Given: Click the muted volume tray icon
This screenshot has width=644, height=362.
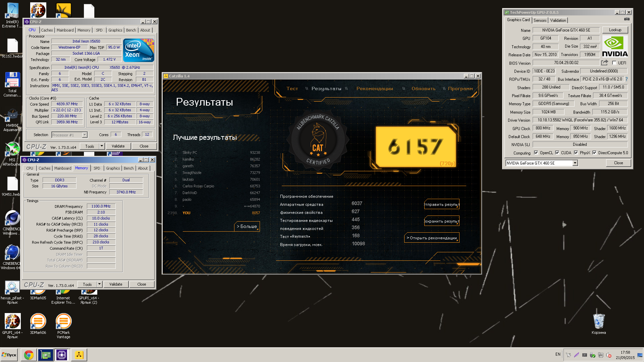Looking at the screenshot, I should pos(609,355).
